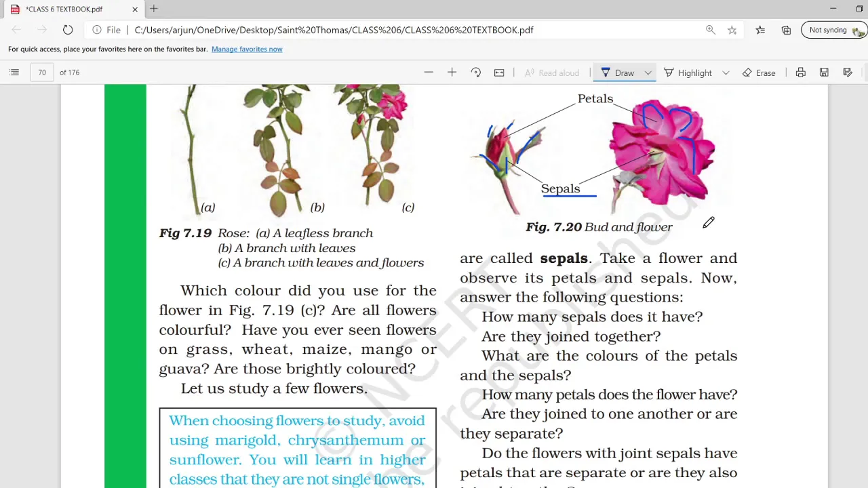Expand Draw tool options dropdown

(648, 73)
